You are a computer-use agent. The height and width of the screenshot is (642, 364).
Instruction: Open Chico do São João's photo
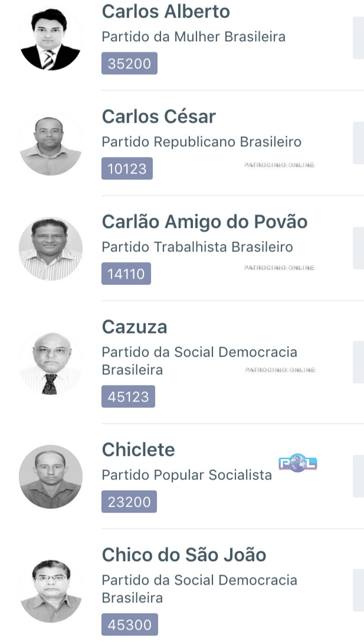[51, 590]
